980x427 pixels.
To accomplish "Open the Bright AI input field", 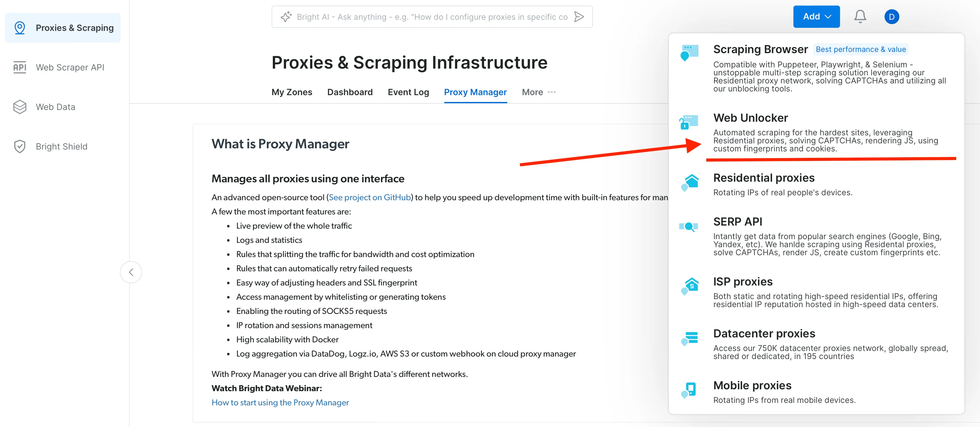I will [x=433, y=17].
